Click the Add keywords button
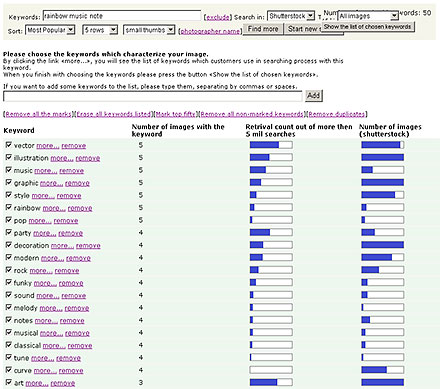Screen dimensions: 440x389 pyautogui.click(x=314, y=96)
